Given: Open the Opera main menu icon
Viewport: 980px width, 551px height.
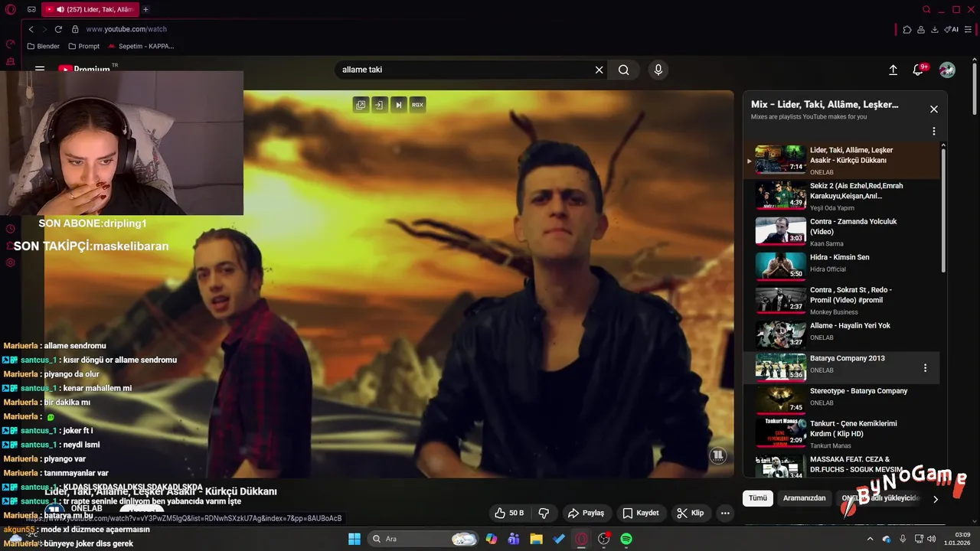Looking at the screenshot, I should (11, 10).
